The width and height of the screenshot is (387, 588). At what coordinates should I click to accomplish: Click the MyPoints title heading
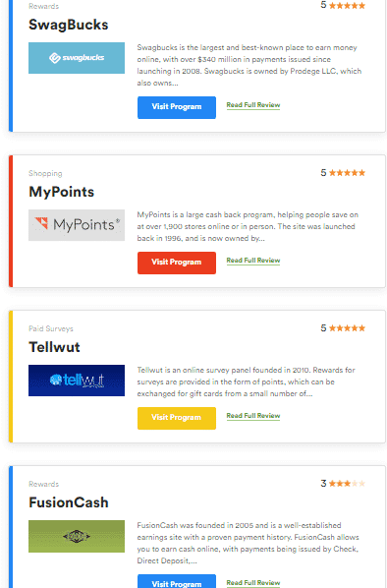(62, 192)
